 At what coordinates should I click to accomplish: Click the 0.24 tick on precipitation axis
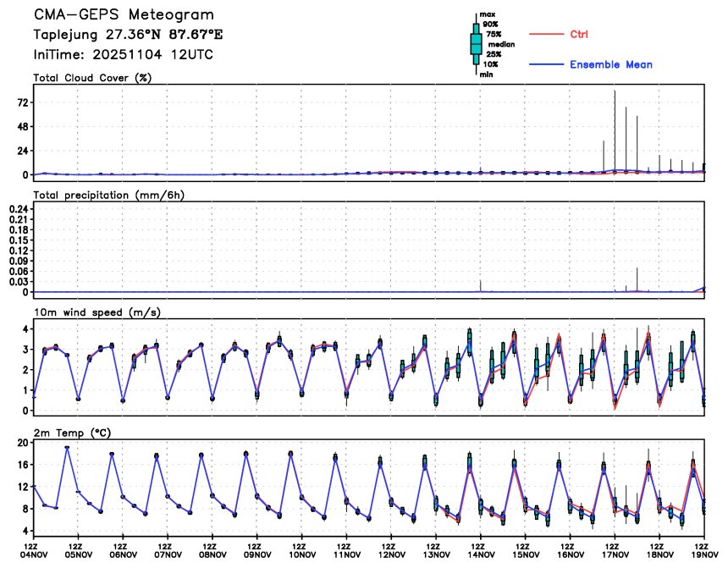coord(16,208)
